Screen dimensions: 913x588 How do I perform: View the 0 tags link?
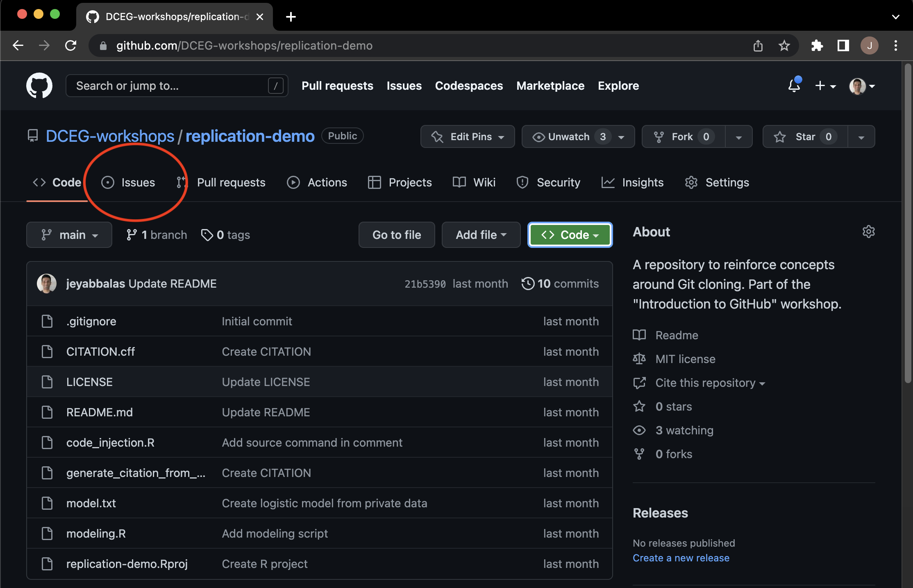(x=225, y=235)
